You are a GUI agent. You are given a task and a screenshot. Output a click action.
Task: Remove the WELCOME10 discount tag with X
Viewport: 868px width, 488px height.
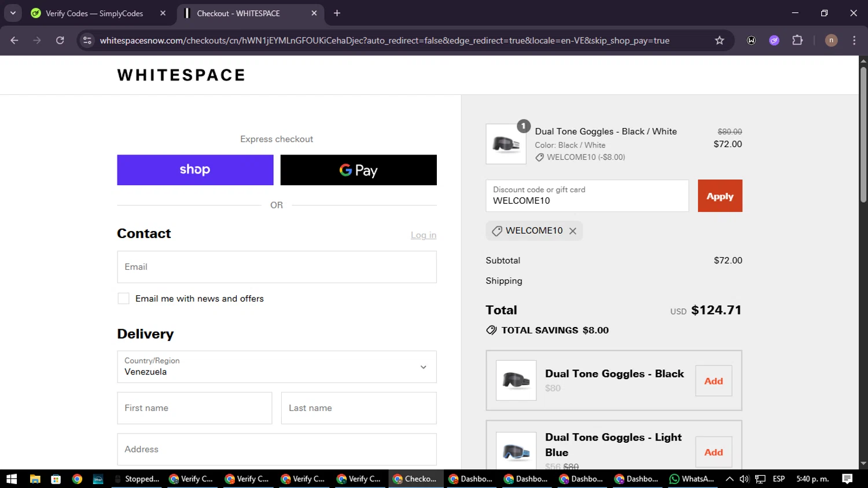[x=572, y=231]
